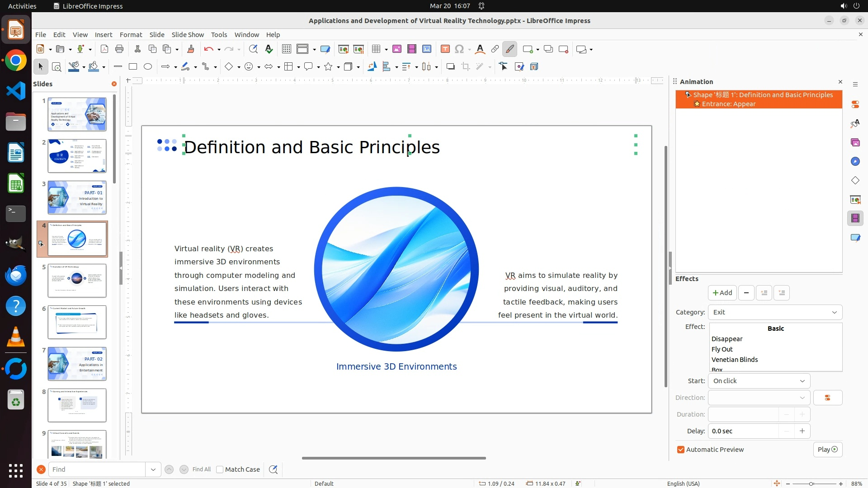Click the Insert Special Character icon
This screenshot has height=488, width=868.
click(x=459, y=49)
